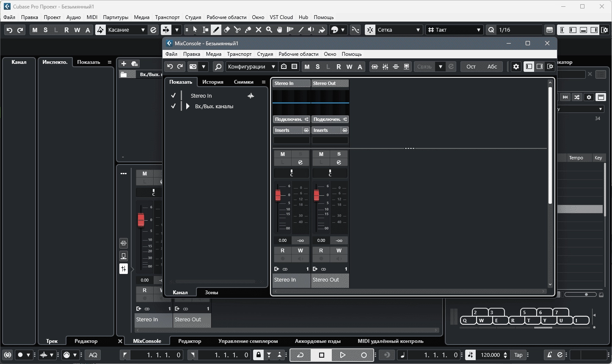
Task: Toggle Mute on Stereo In channel in MixConsole
Action: 283,154
